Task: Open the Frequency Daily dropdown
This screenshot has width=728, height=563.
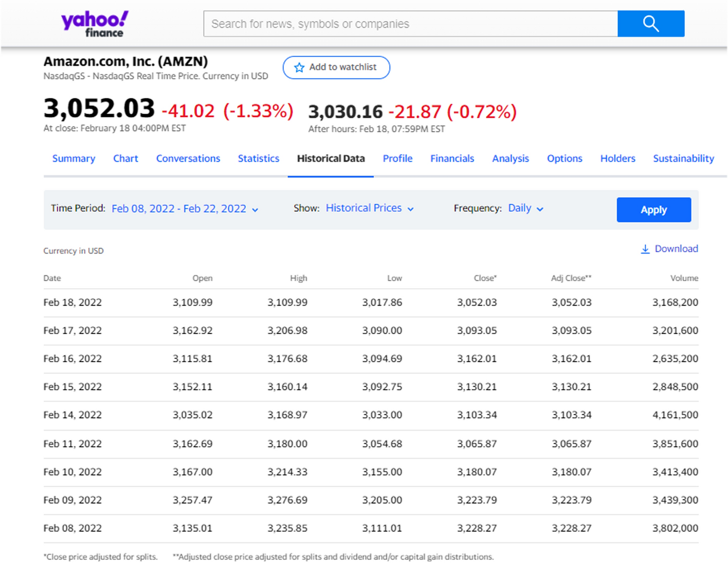Action: [x=525, y=208]
